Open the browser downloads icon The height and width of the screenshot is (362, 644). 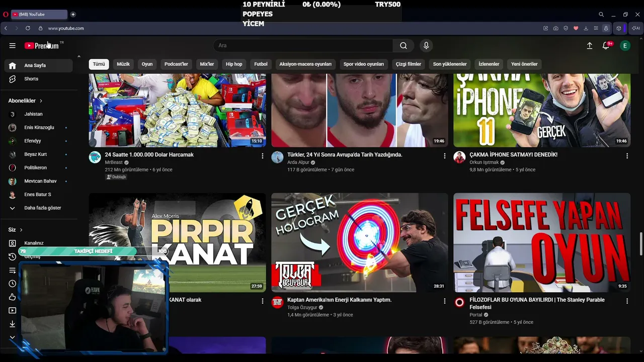[x=586, y=28]
